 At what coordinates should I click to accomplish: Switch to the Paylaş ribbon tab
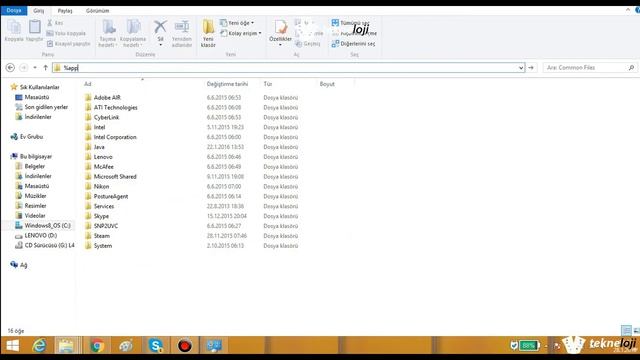[x=65, y=11]
